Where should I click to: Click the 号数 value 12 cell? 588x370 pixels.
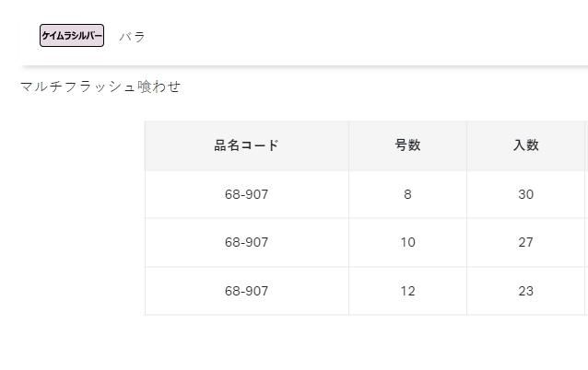point(407,291)
